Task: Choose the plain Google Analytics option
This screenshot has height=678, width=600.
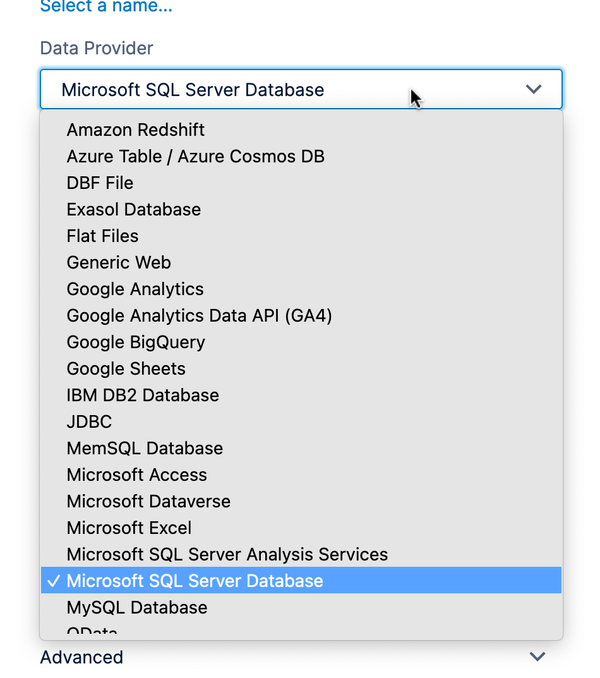Action: [301, 289]
